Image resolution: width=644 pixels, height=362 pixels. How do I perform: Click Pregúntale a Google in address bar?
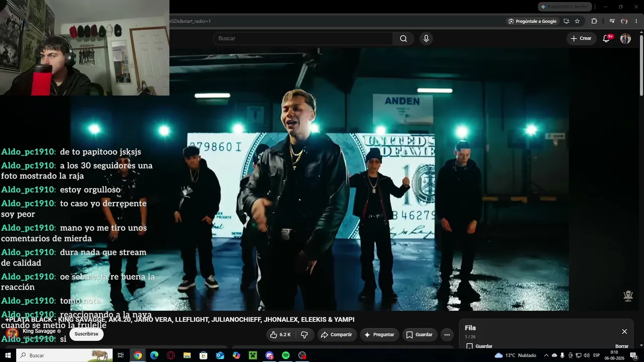[532, 21]
